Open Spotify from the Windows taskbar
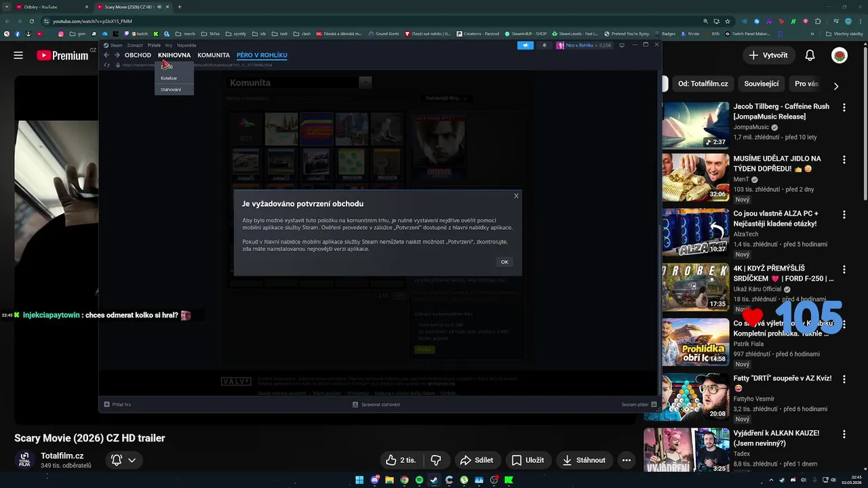 (x=419, y=480)
